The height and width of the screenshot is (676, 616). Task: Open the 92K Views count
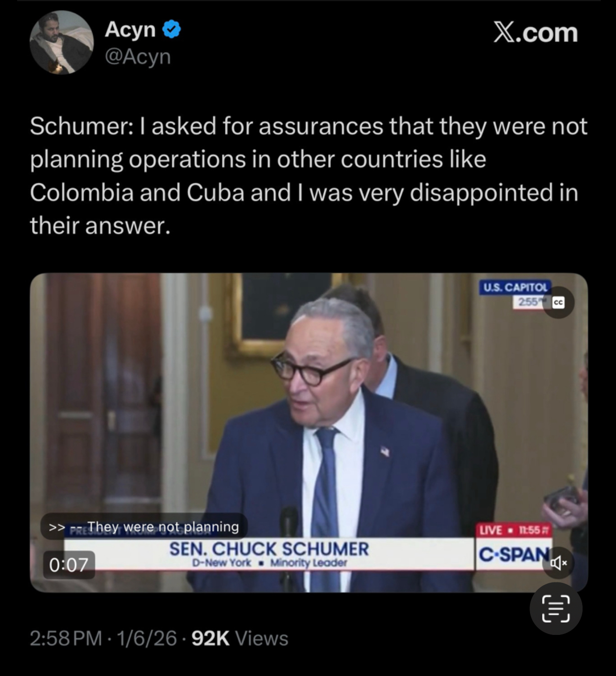click(x=240, y=638)
